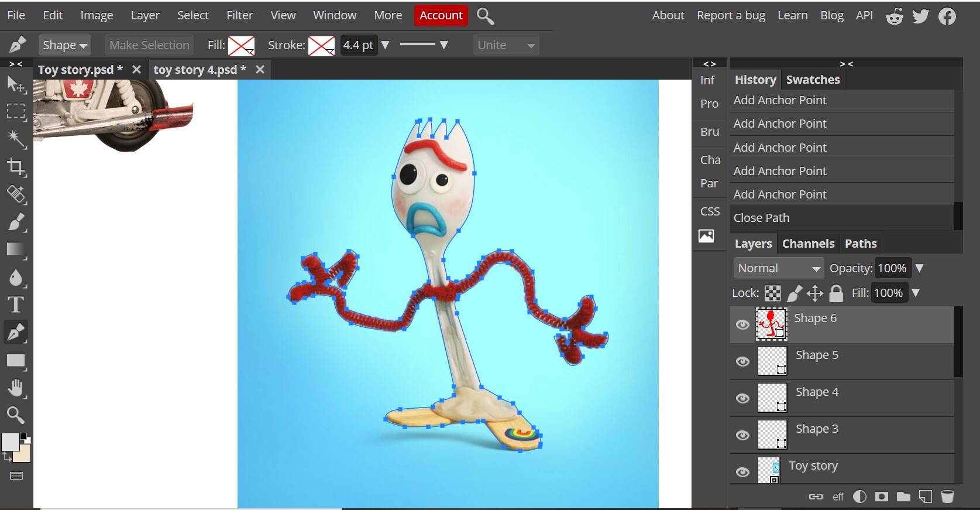Close the toy story 4.psd tab
Viewport: 980px width, 510px height.
click(x=260, y=70)
